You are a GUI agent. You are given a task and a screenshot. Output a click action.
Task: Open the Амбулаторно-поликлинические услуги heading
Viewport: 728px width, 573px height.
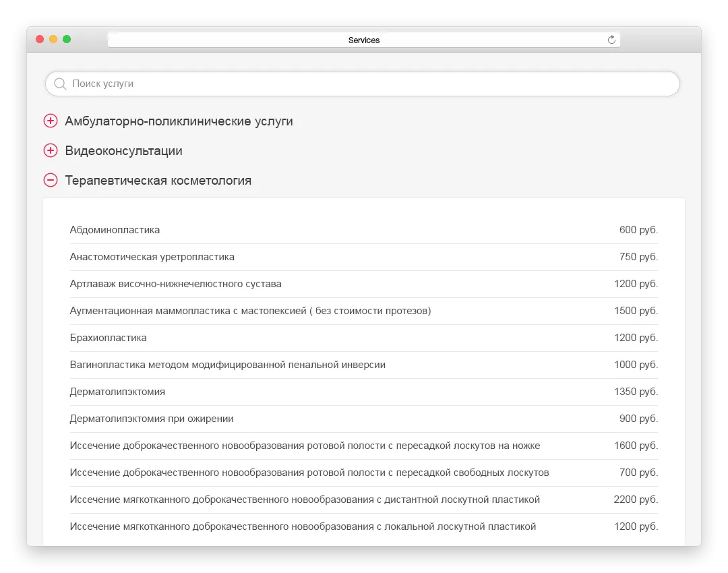click(x=179, y=121)
